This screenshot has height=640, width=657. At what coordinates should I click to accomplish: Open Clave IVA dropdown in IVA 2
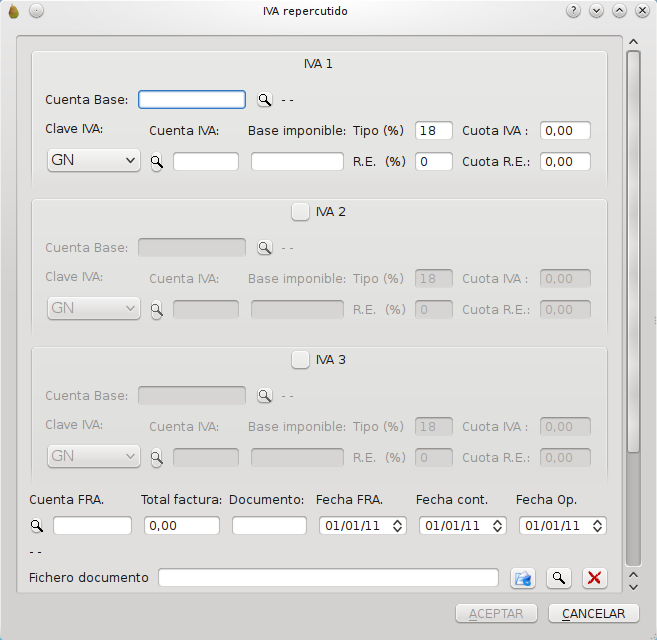[93, 308]
